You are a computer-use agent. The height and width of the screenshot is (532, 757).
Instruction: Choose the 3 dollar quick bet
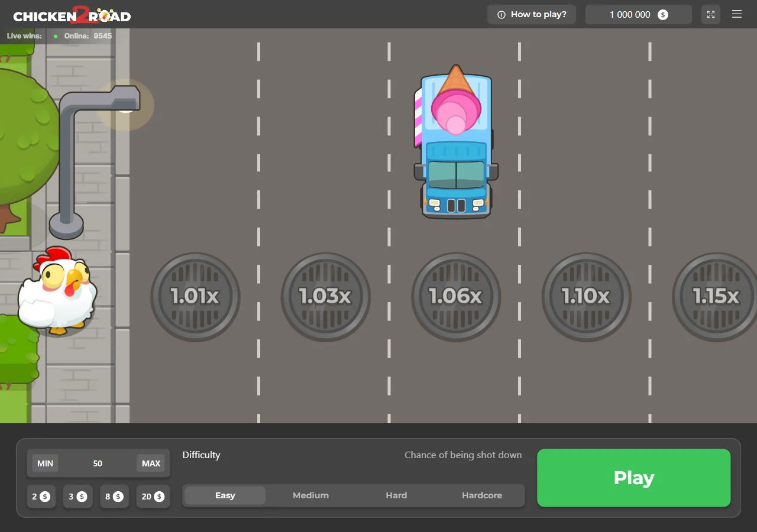pos(77,497)
